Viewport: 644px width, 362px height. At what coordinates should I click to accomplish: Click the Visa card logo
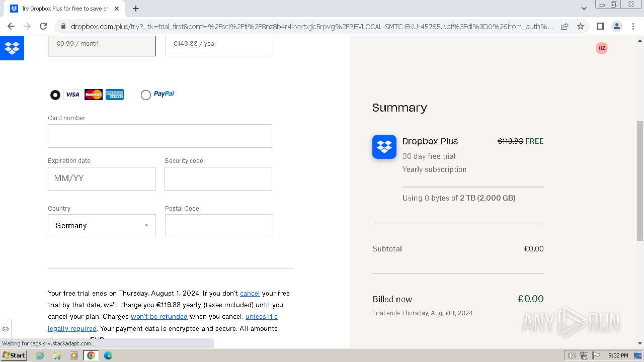(72, 95)
